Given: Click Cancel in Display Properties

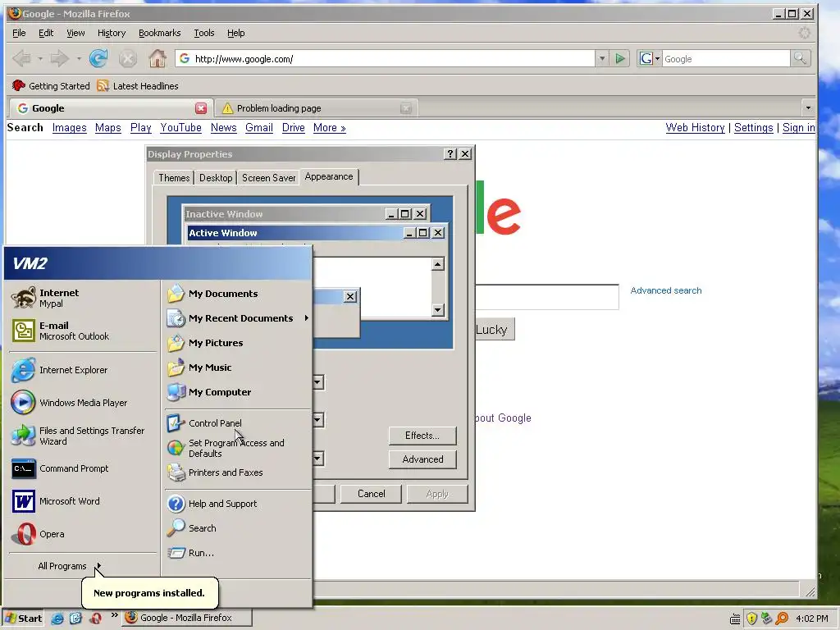Looking at the screenshot, I should click(371, 494).
